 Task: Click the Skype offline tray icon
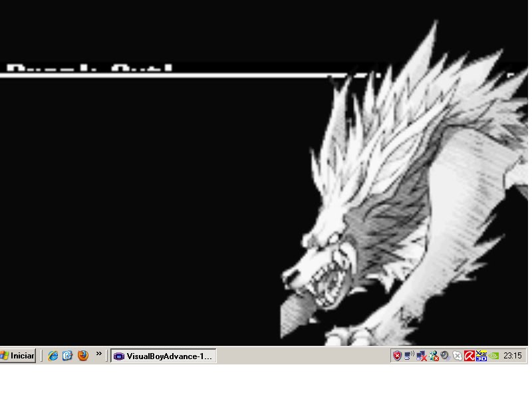click(x=457, y=356)
